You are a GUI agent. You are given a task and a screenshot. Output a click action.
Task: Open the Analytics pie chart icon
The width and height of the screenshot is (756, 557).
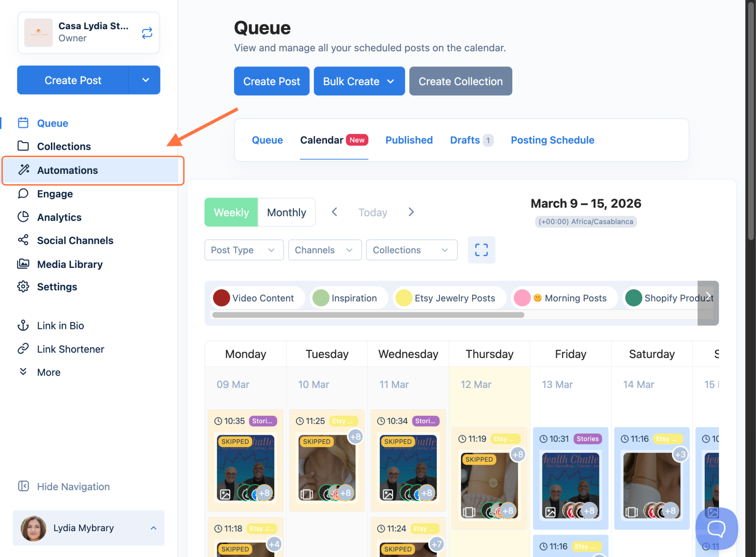click(23, 217)
